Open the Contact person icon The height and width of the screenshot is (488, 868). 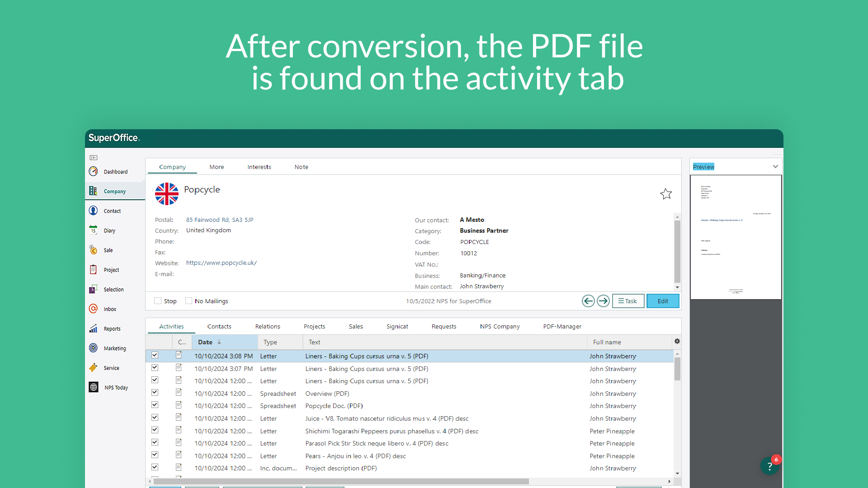tap(93, 211)
